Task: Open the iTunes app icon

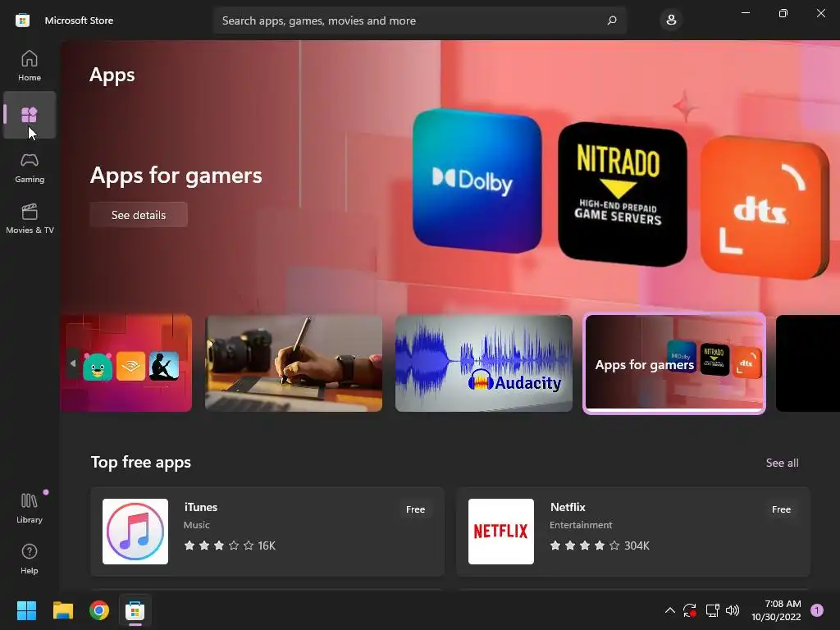Action: tap(135, 532)
